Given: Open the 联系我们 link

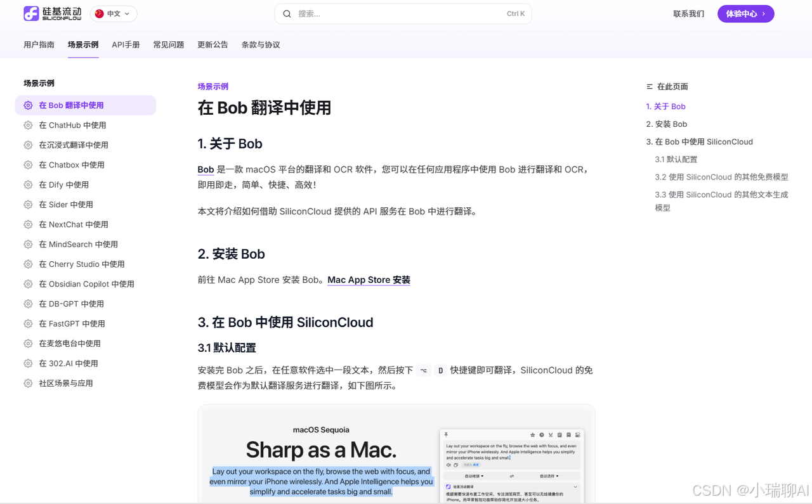Looking at the screenshot, I should pos(689,14).
